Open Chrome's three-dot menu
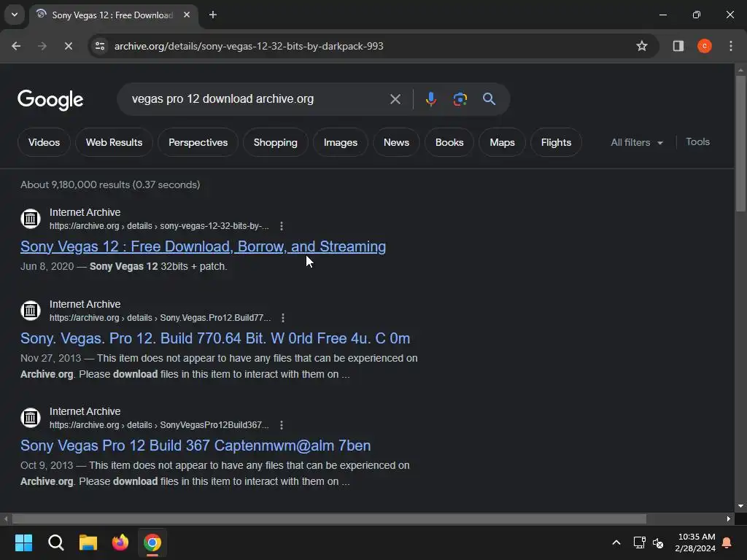The width and height of the screenshot is (747, 560). click(x=731, y=46)
